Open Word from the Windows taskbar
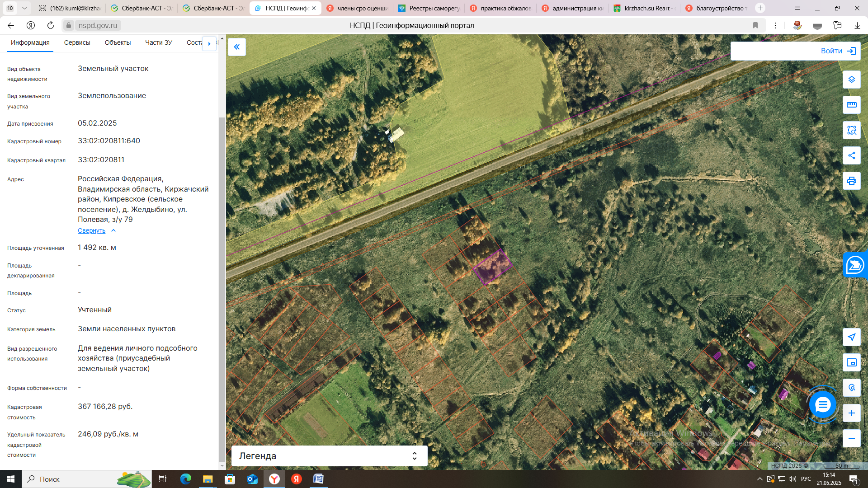 point(318,479)
